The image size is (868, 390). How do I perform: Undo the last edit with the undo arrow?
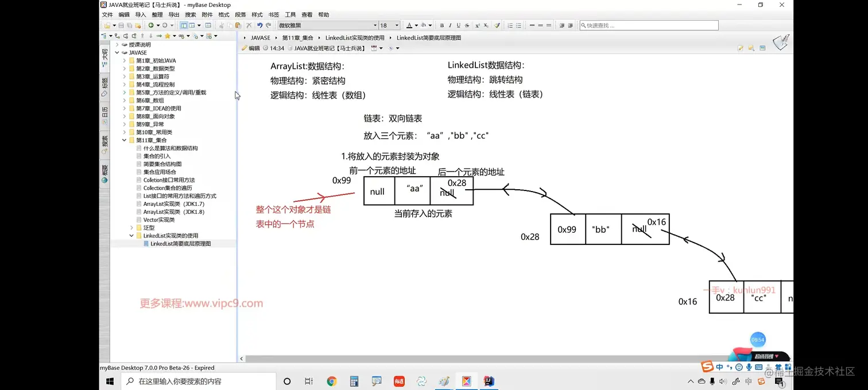pos(261,25)
